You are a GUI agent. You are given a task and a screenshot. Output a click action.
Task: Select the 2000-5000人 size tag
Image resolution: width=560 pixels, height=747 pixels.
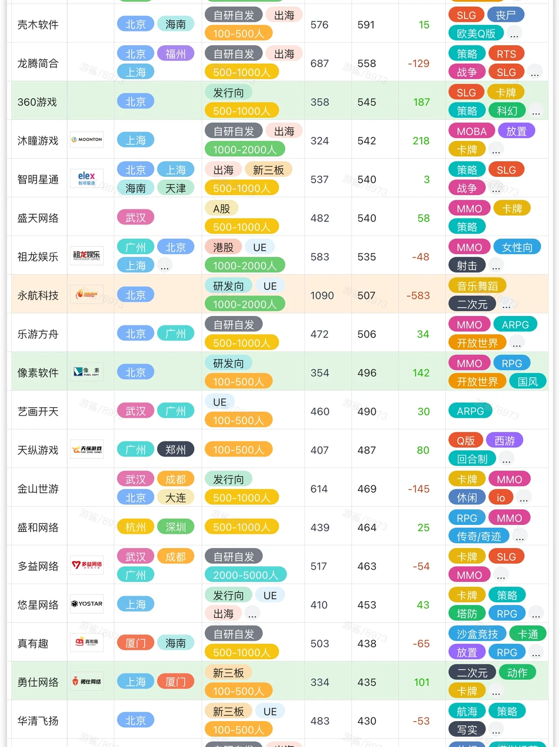[x=245, y=575]
